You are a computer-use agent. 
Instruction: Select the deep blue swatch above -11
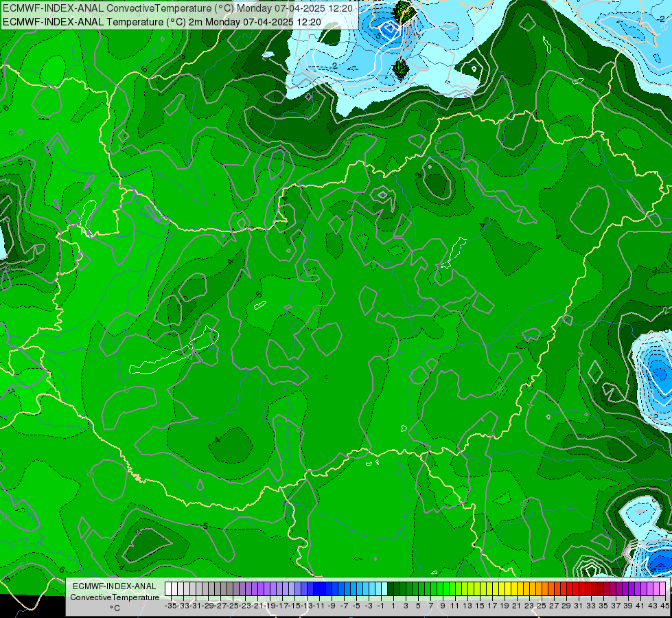[x=316, y=588]
